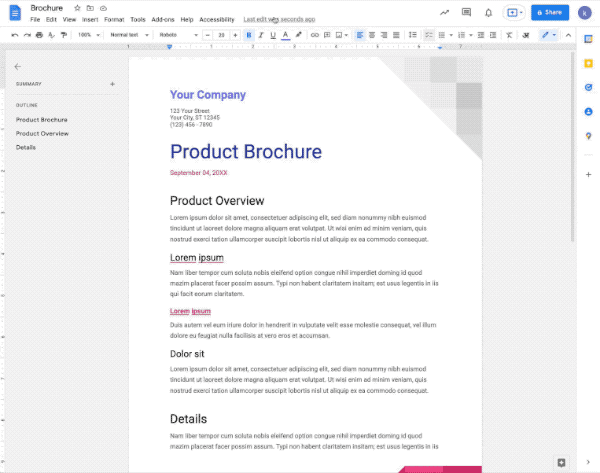The image size is (600, 473).
Task: Open the Explore button at the bottom right
Action: pyautogui.click(x=561, y=463)
